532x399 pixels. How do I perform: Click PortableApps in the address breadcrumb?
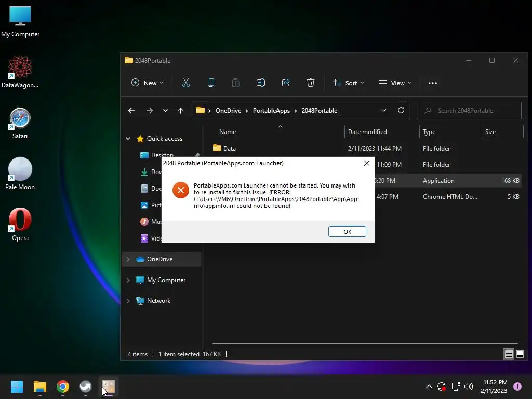(271, 111)
